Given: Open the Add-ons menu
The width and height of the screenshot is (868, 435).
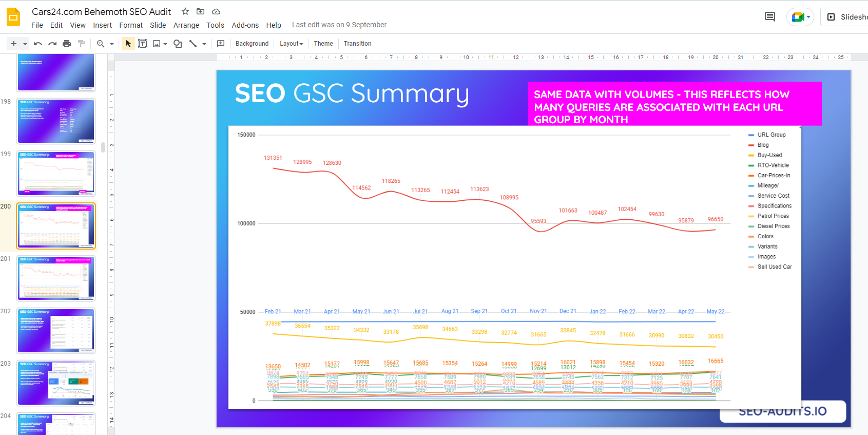Looking at the screenshot, I should point(245,25).
